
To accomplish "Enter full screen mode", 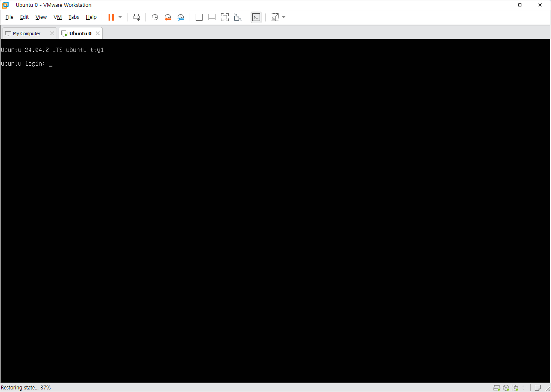I will [x=225, y=17].
